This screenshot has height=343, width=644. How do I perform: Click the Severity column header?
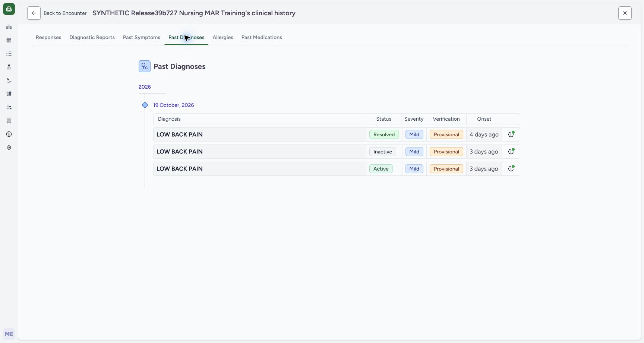coord(414,119)
